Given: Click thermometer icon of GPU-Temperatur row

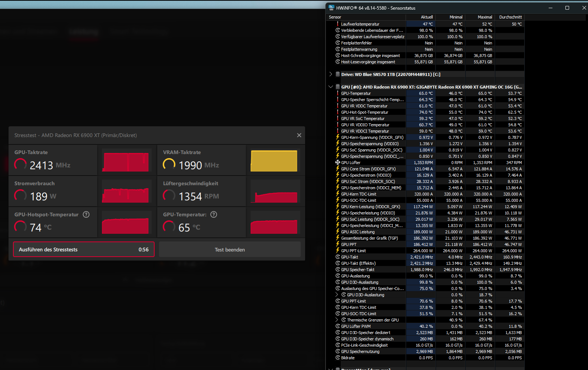Looking at the screenshot, I should tap(338, 93).
